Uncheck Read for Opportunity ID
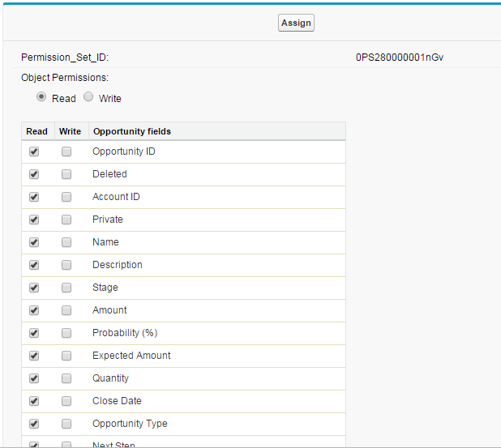The height and width of the screenshot is (448, 501). click(x=34, y=151)
